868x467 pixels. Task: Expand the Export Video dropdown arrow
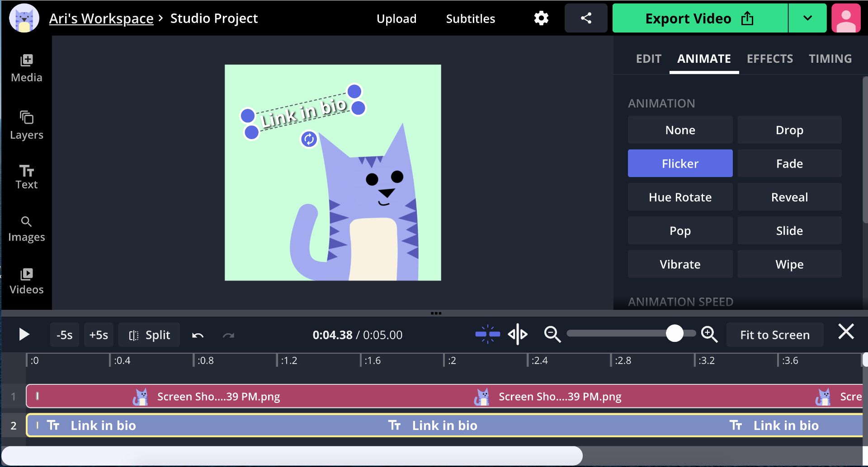807,19
